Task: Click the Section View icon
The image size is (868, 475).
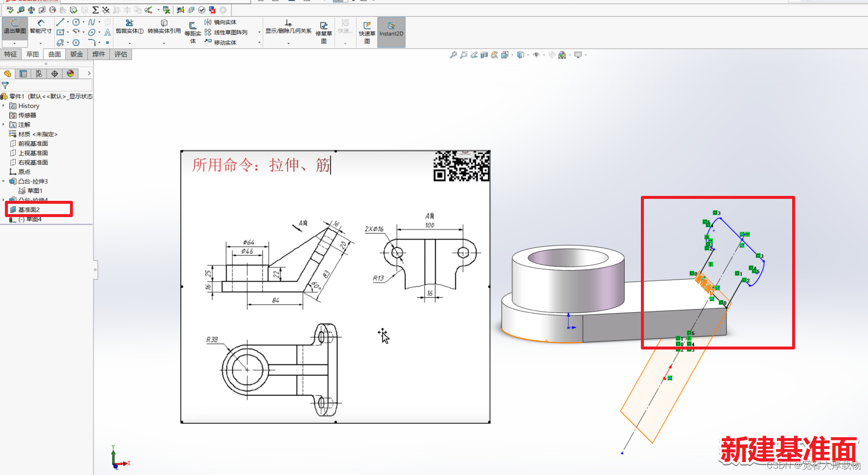Action: coord(484,55)
